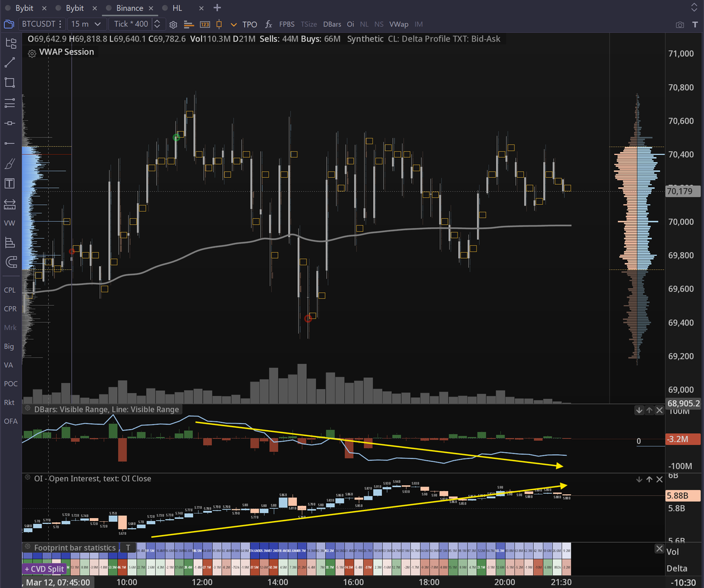Select the parallel lines tool

point(10,103)
